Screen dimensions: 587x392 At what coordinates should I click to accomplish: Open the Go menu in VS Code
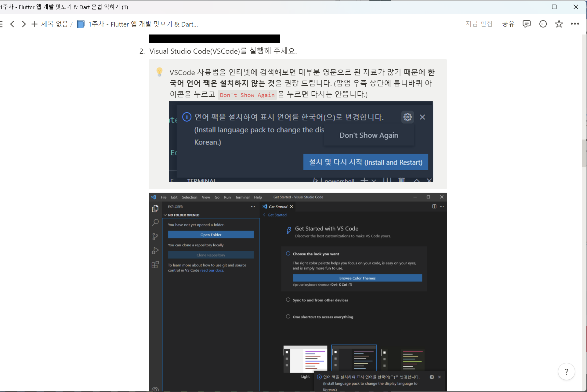click(217, 197)
